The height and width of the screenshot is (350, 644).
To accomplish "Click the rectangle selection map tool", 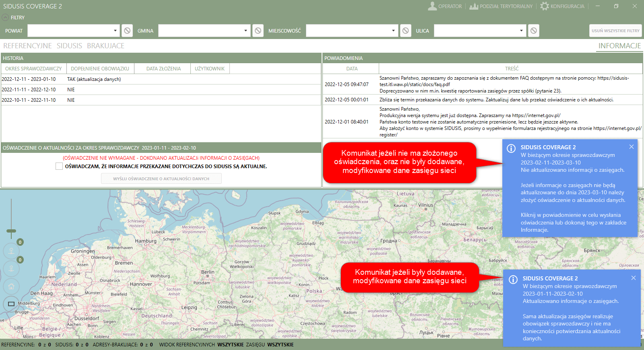I will point(11,304).
